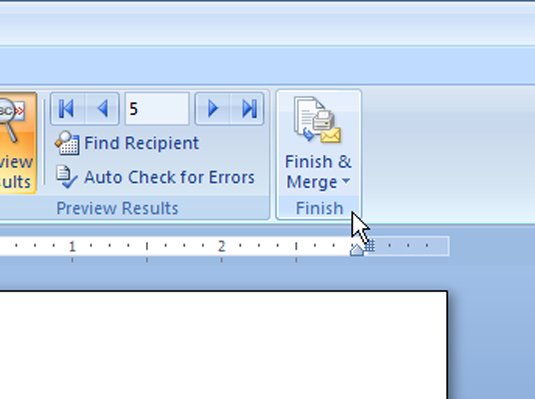Click the record number field showing 5
Screen dimensions: 535x399
(x=157, y=109)
